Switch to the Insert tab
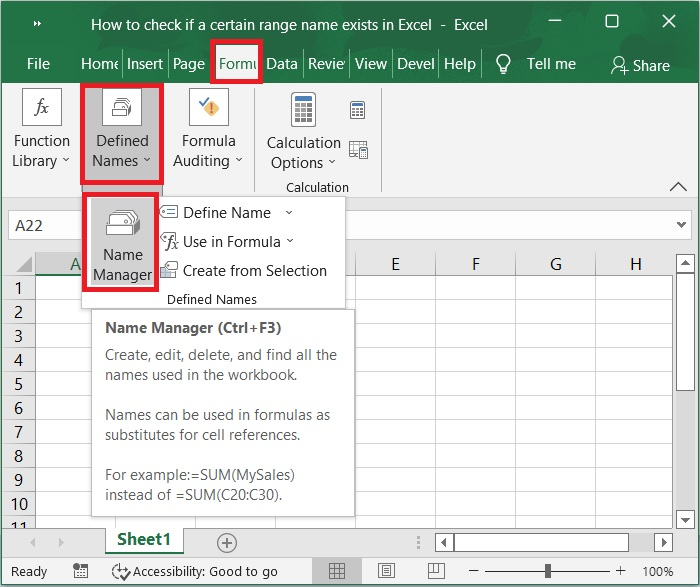700x587 pixels. pos(145,64)
